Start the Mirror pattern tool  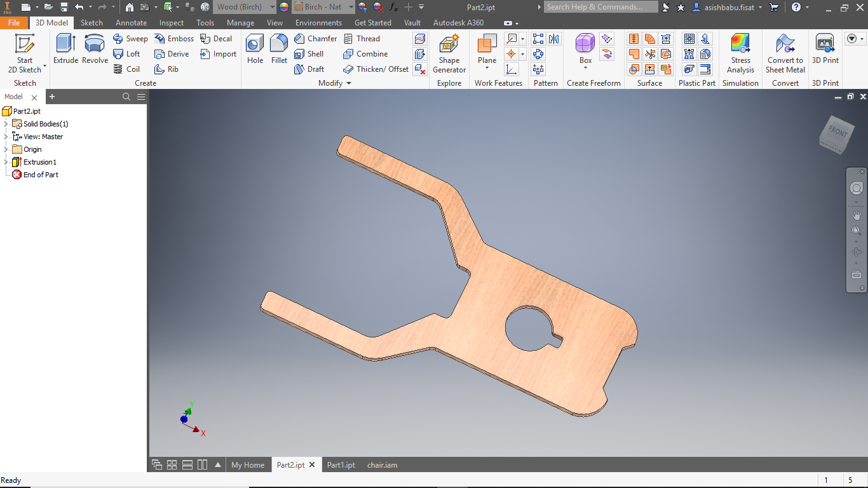[x=554, y=39]
